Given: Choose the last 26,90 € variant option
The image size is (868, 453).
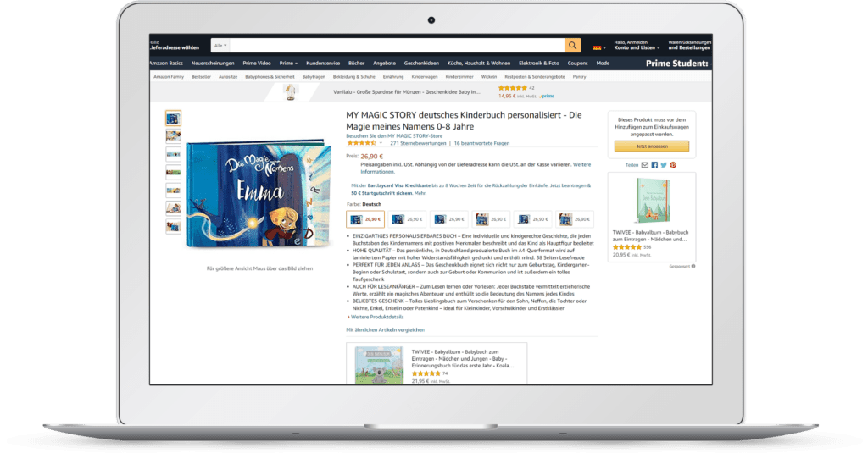Looking at the screenshot, I should point(575,219).
